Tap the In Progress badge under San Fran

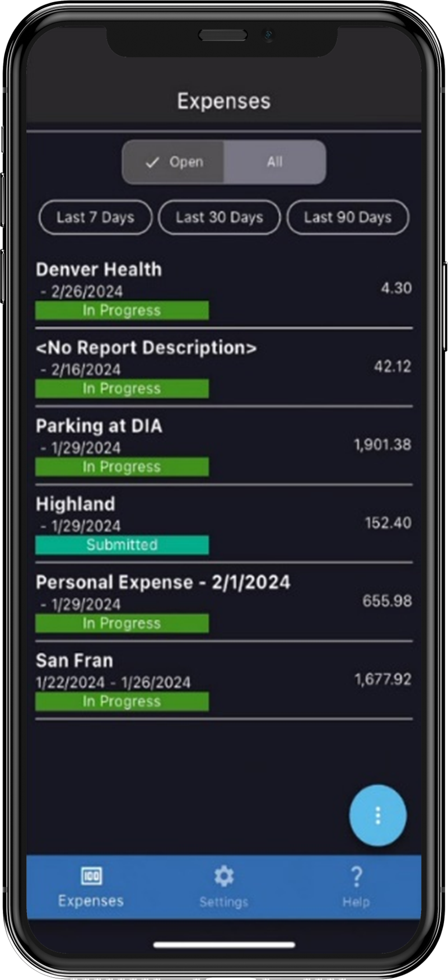click(x=122, y=702)
